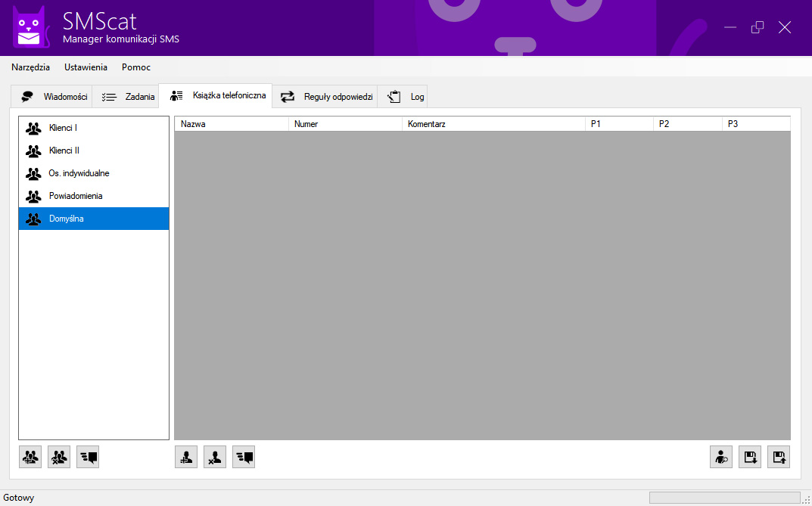Click the P3 column header
Image resolution: width=812 pixels, height=506 pixels.
[x=756, y=124]
